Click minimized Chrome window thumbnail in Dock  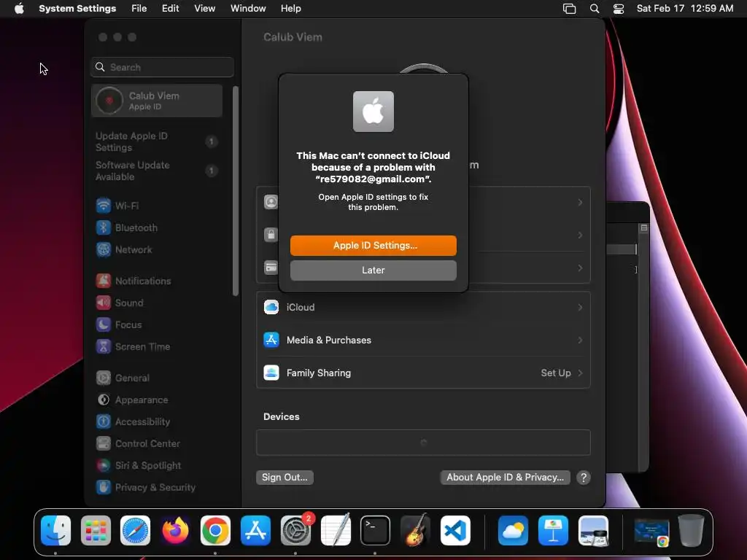coord(651,532)
